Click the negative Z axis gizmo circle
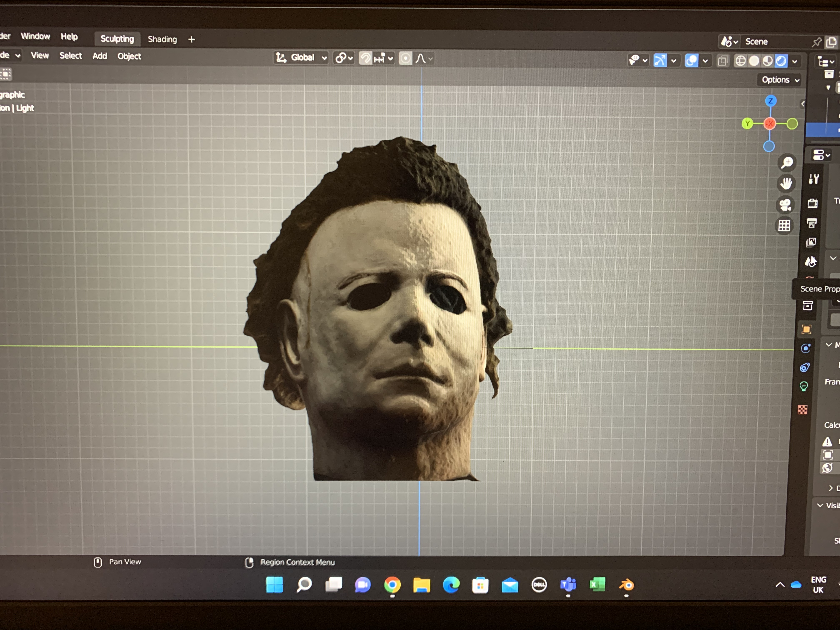 tap(769, 146)
